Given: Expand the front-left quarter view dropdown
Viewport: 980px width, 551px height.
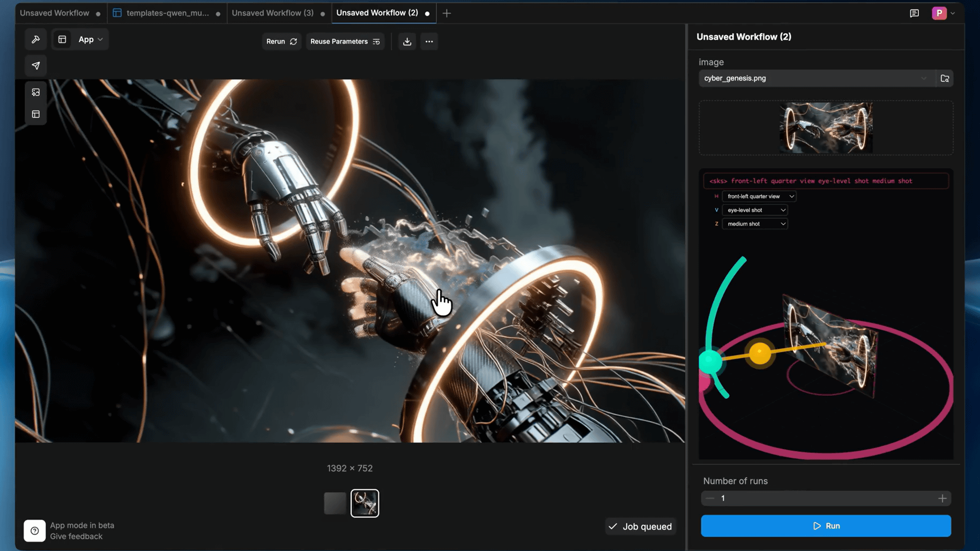Looking at the screenshot, I should [x=759, y=196].
